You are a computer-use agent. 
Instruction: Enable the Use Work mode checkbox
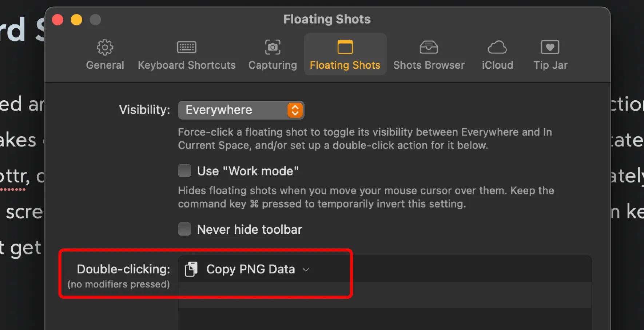coord(184,170)
